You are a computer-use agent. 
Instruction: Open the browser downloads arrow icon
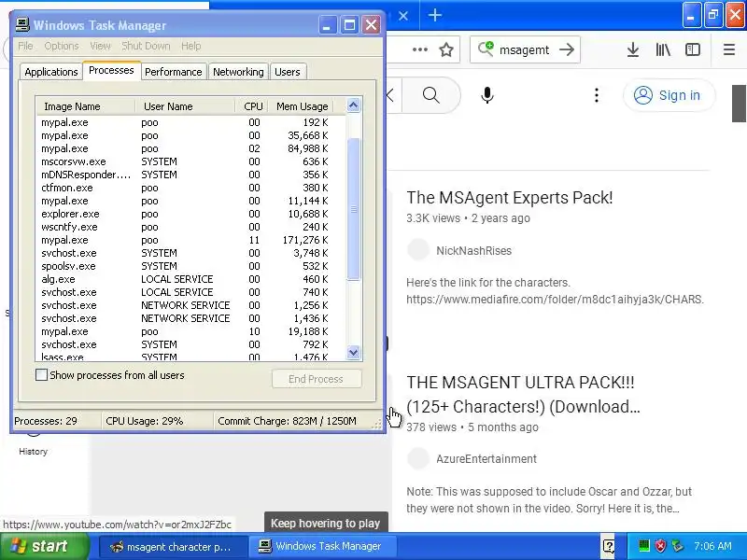[633, 49]
